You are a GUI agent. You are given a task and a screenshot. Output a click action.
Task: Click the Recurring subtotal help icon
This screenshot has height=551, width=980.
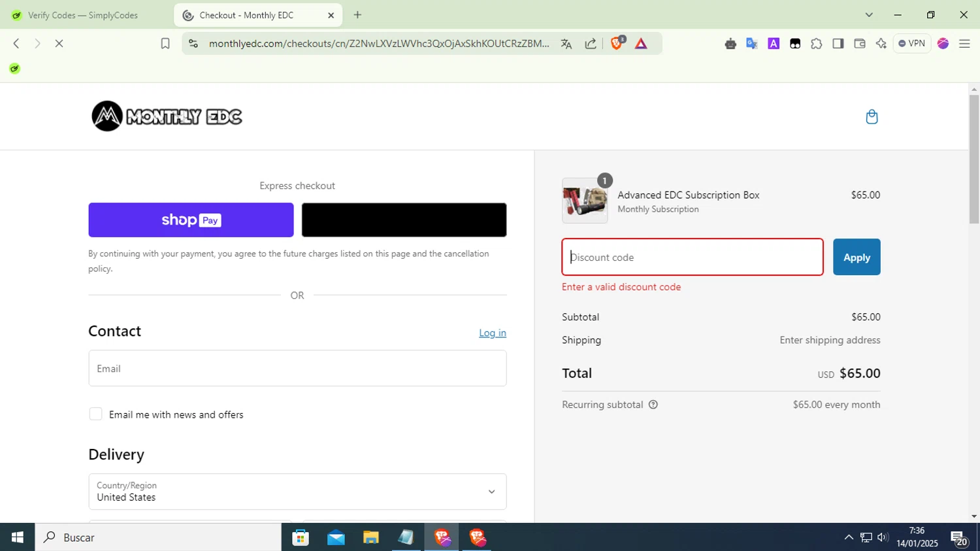click(x=653, y=405)
